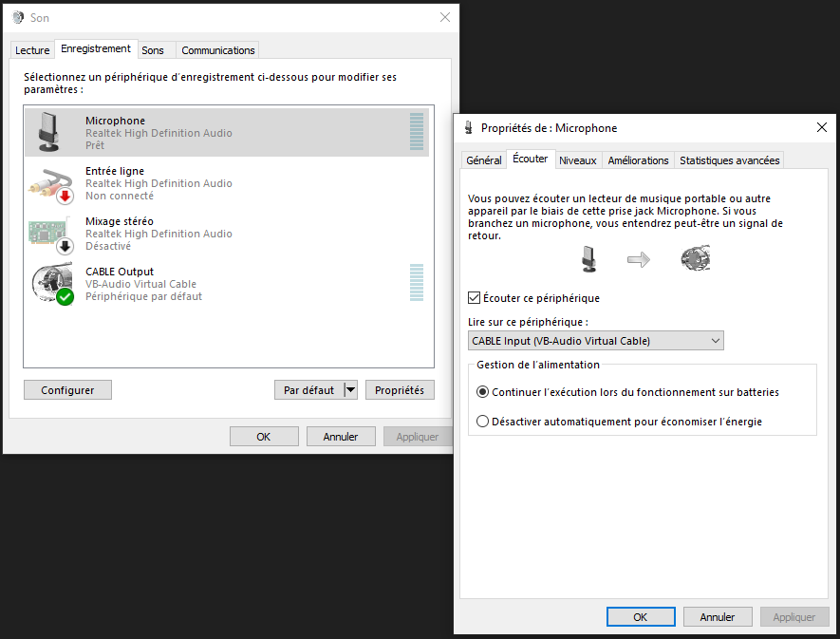Select Désactiver automatiquement pour économiser l'énergie
Image resolution: width=840 pixels, height=639 pixels.
tap(482, 422)
